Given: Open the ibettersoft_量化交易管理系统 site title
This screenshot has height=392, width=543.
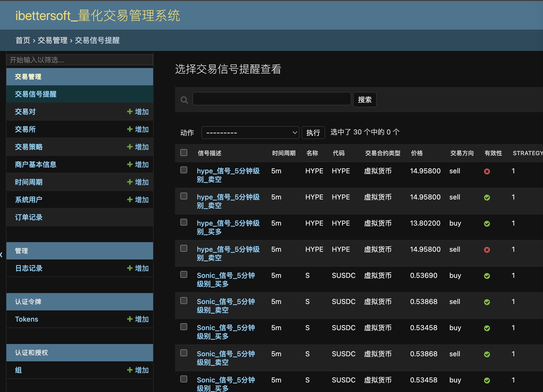Looking at the screenshot, I should pos(98,15).
